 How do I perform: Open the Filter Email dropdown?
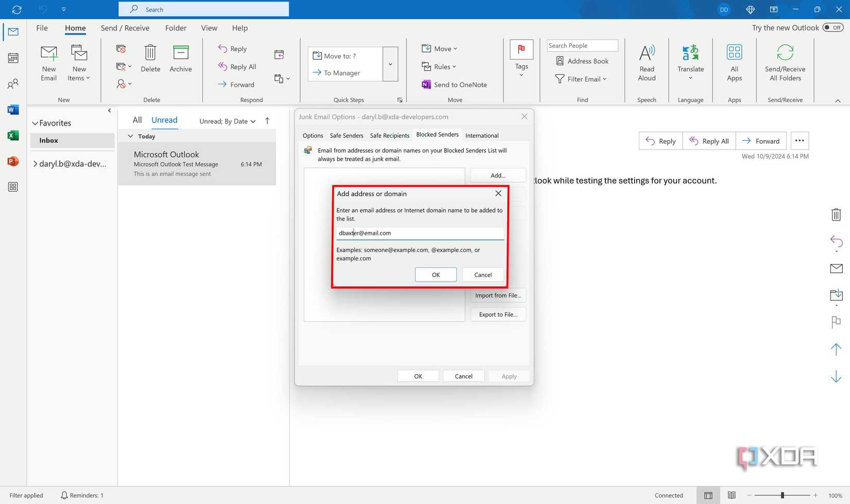[581, 79]
